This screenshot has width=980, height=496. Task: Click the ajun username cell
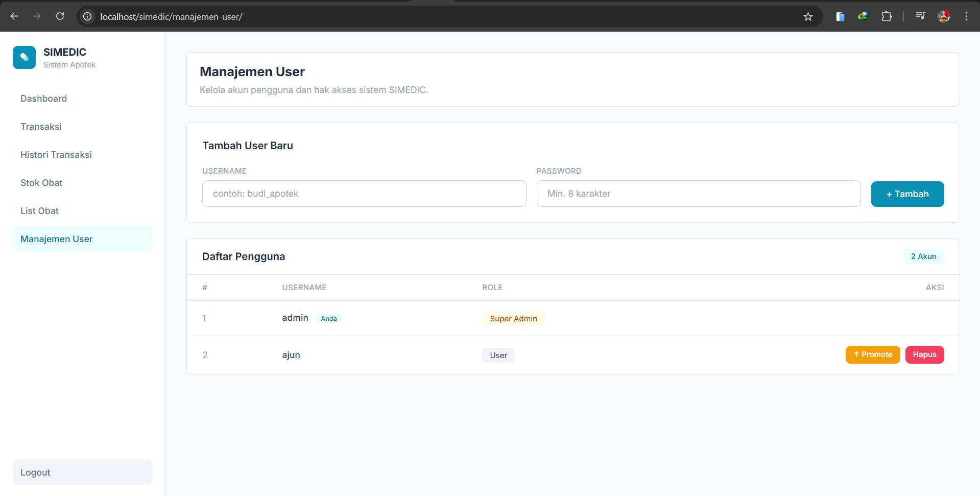coord(291,355)
